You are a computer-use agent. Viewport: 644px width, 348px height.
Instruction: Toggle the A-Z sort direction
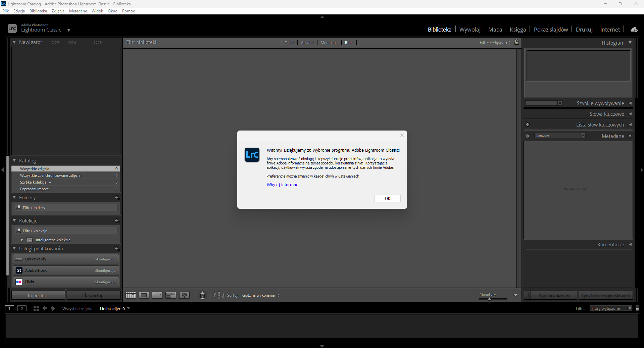pos(219,295)
